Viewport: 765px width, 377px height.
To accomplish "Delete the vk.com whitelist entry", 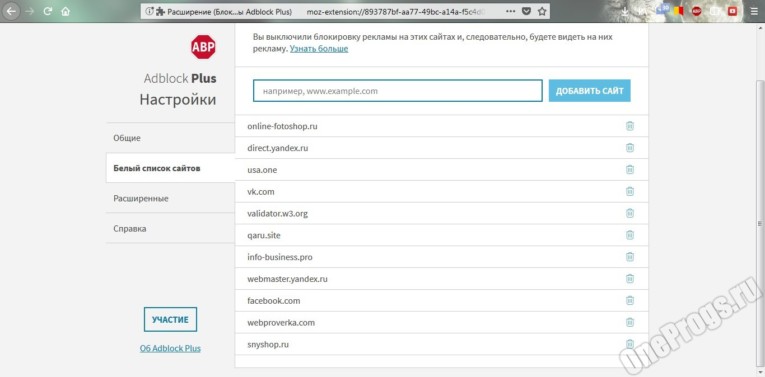I will click(x=630, y=192).
